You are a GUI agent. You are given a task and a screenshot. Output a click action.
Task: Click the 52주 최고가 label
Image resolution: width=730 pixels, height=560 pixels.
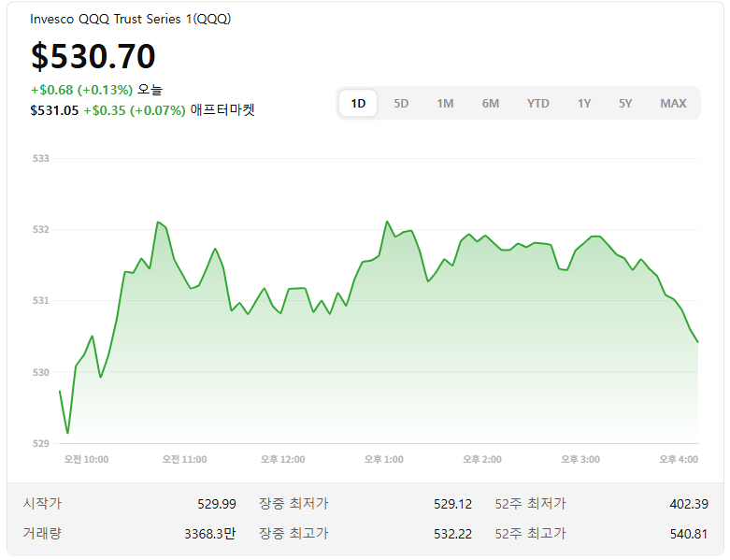(x=530, y=533)
